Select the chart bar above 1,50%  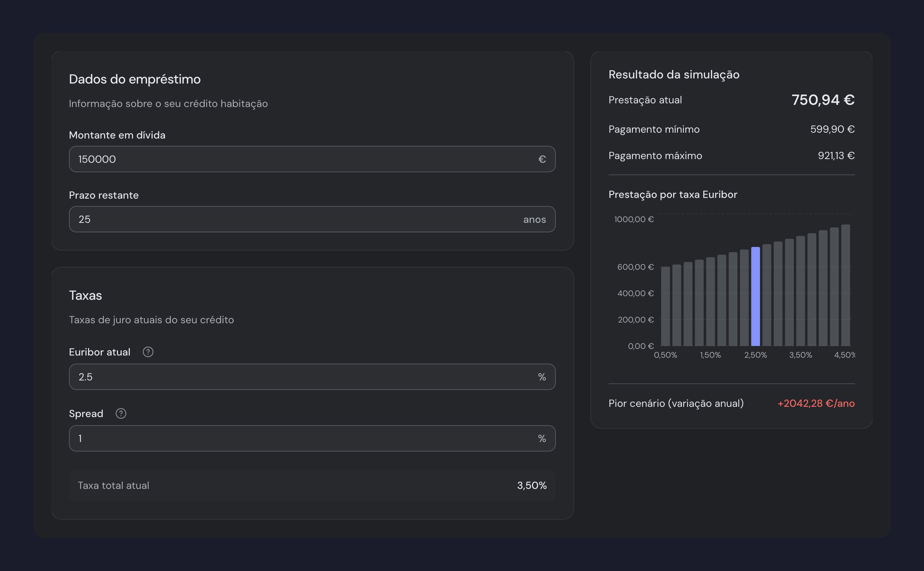click(x=710, y=302)
